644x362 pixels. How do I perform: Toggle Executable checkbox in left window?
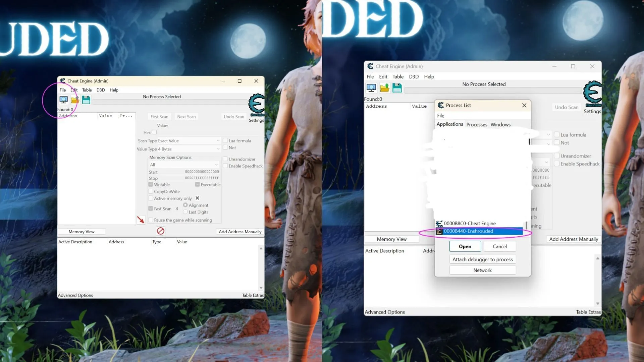197,185
